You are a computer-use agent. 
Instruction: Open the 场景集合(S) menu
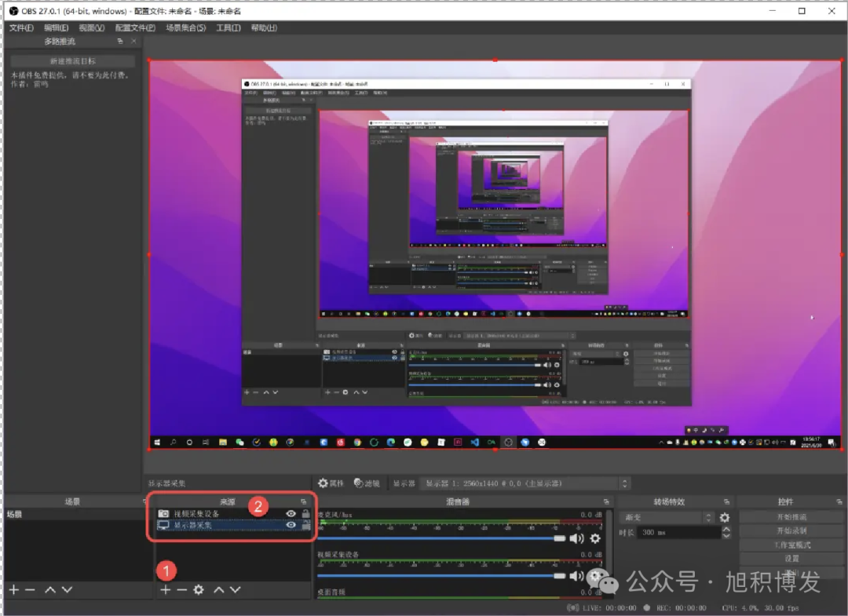[x=186, y=27]
